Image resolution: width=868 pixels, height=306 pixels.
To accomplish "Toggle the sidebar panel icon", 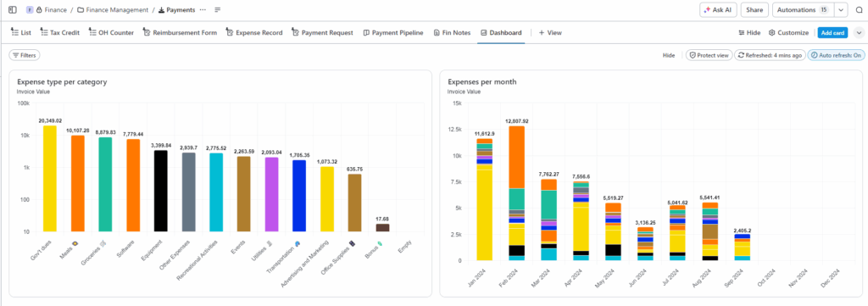I will [13, 10].
